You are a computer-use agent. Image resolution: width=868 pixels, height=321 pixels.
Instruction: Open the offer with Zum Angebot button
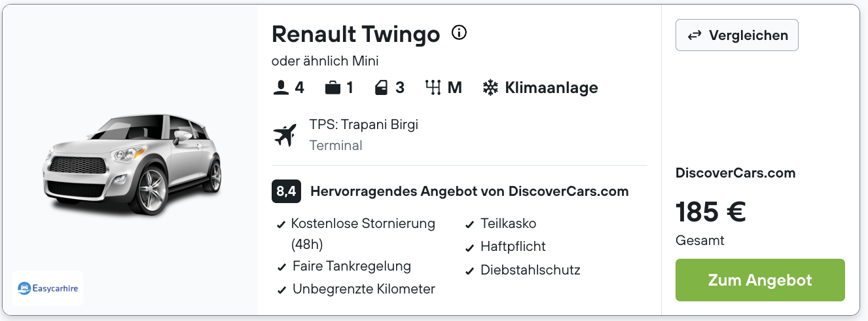(x=760, y=280)
